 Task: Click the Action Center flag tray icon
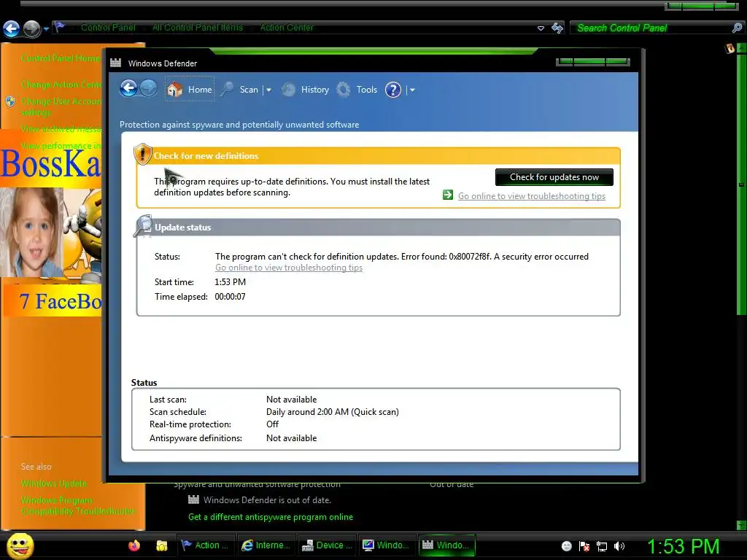pyautogui.click(x=584, y=546)
